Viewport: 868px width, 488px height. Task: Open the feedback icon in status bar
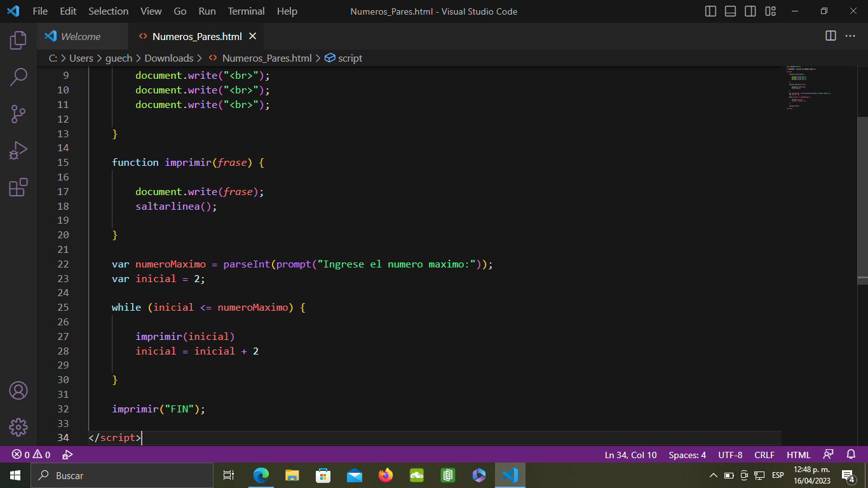point(828,455)
